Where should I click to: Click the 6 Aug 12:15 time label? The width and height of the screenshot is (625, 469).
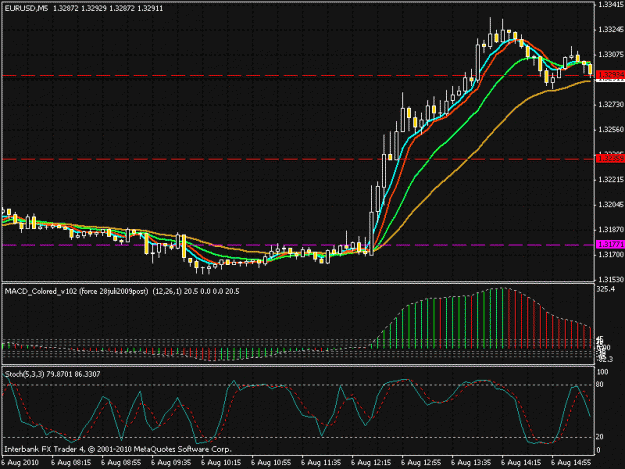(x=371, y=463)
